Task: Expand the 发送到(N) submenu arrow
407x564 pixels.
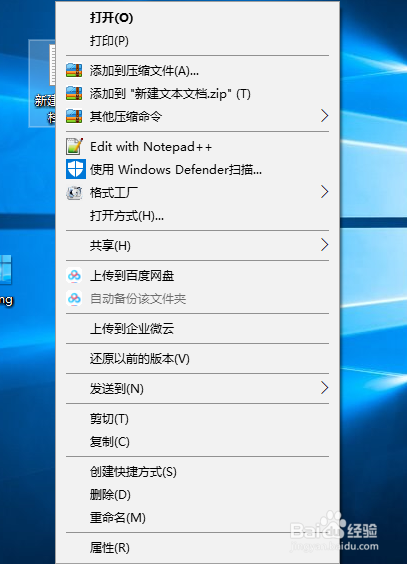Action: tap(324, 388)
